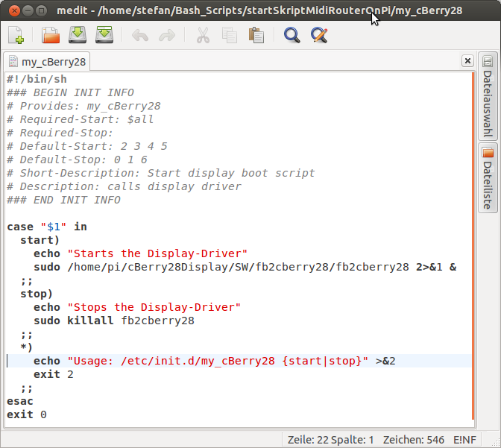
Task: Paste from clipboard using the Paste icon
Action: click(256, 35)
